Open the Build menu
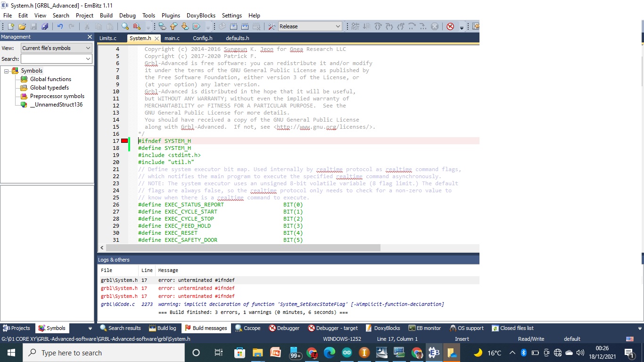The height and width of the screenshot is (362, 644). pyautogui.click(x=106, y=16)
